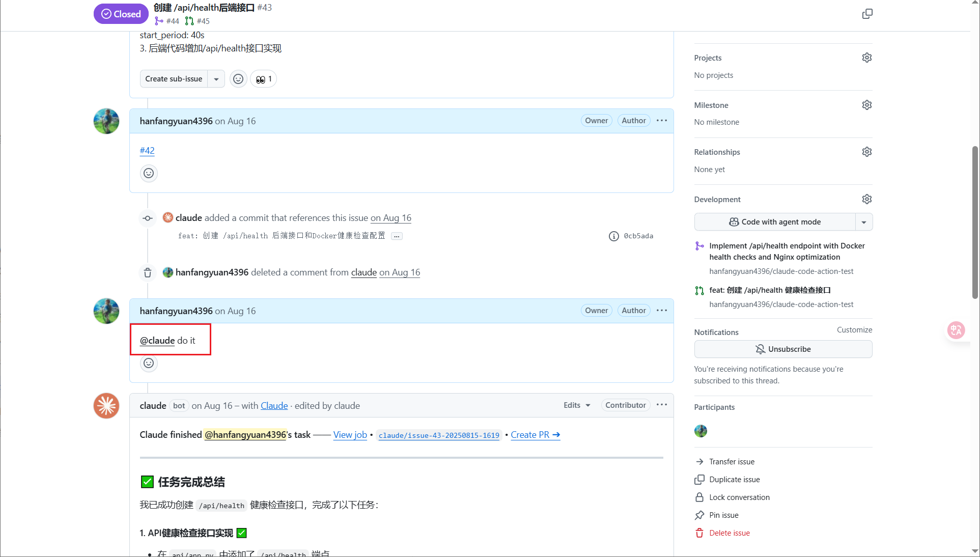Add reaction under "@claude do it" comment

pos(149,363)
